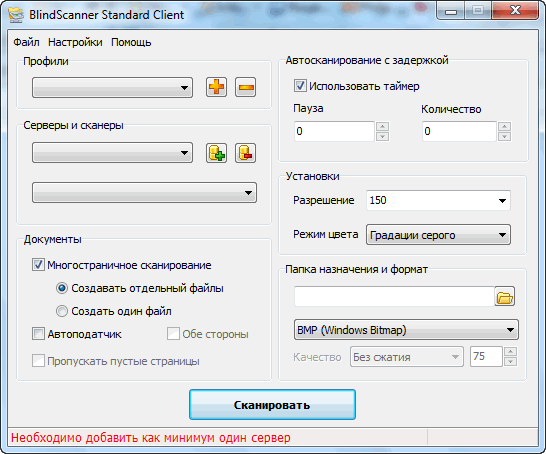Expand the Разрешение dropdown showing 150

point(438,200)
